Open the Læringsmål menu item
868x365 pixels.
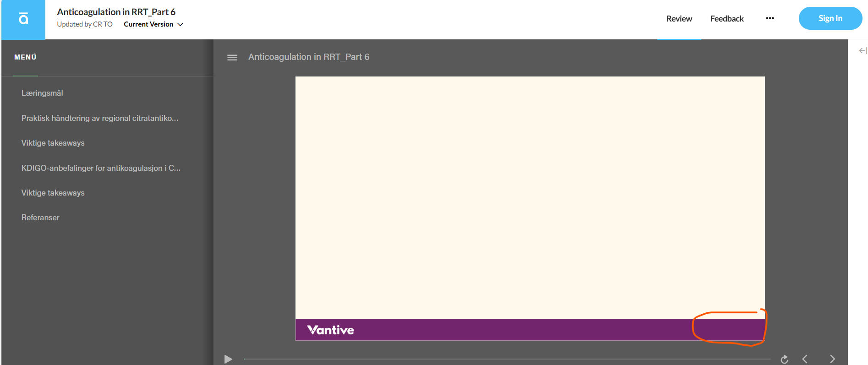point(42,93)
